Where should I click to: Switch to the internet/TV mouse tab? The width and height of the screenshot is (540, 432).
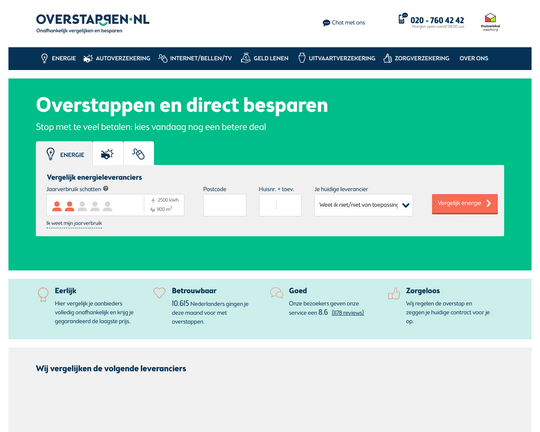tap(139, 154)
